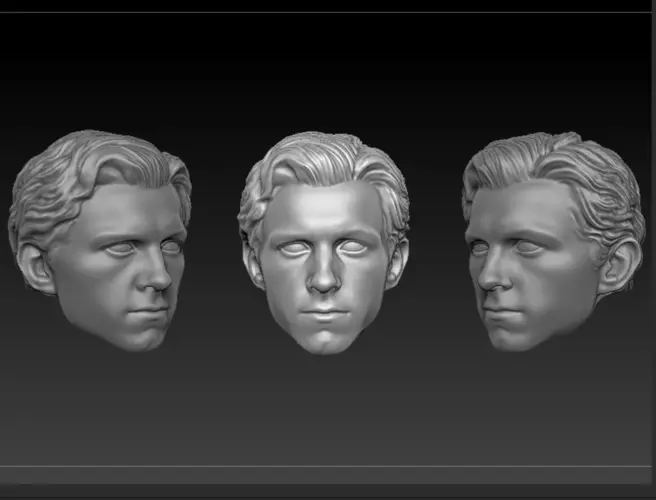The height and width of the screenshot is (500, 656).
Task: Click the nose tip of the center head
Action: click(x=323, y=285)
